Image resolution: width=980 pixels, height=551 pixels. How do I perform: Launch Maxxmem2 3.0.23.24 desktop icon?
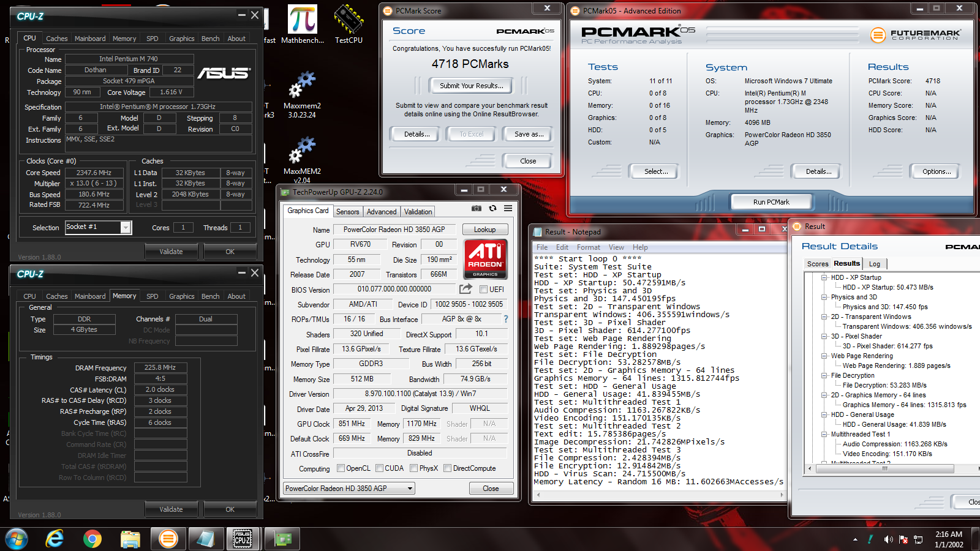tap(302, 95)
